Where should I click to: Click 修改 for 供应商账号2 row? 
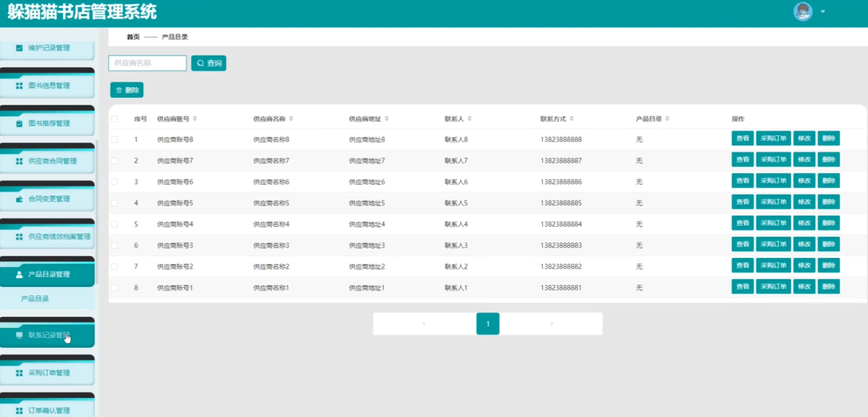coord(804,266)
